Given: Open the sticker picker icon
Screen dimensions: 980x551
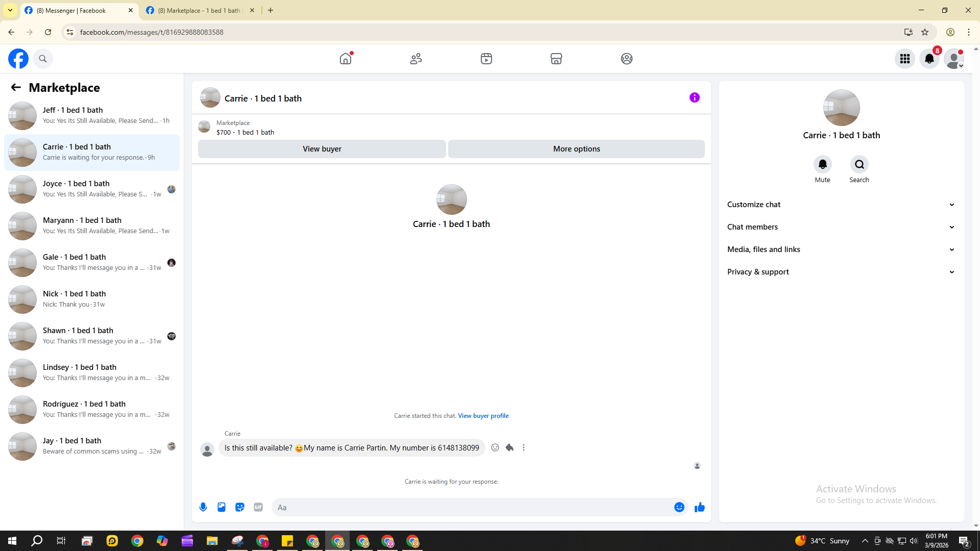Looking at the screenshot, I should [x=240, y=507].
